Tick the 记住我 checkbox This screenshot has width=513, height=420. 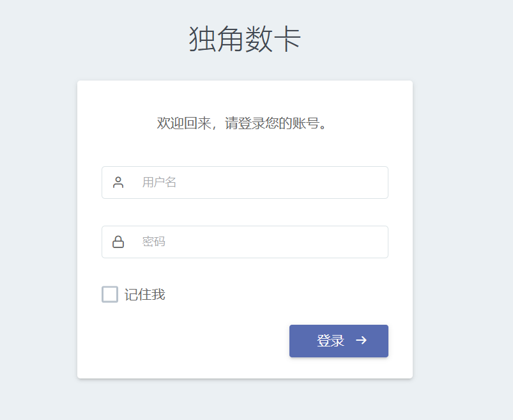coord(110,294)
